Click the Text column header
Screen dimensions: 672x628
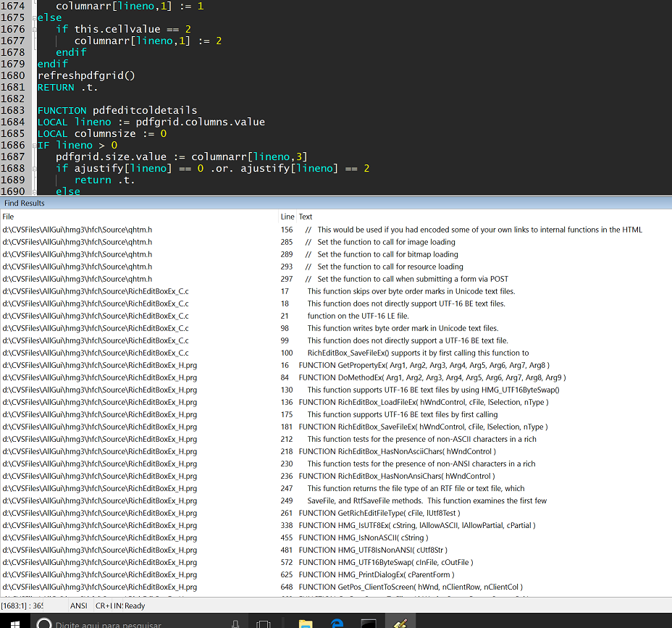coord(306,217)
